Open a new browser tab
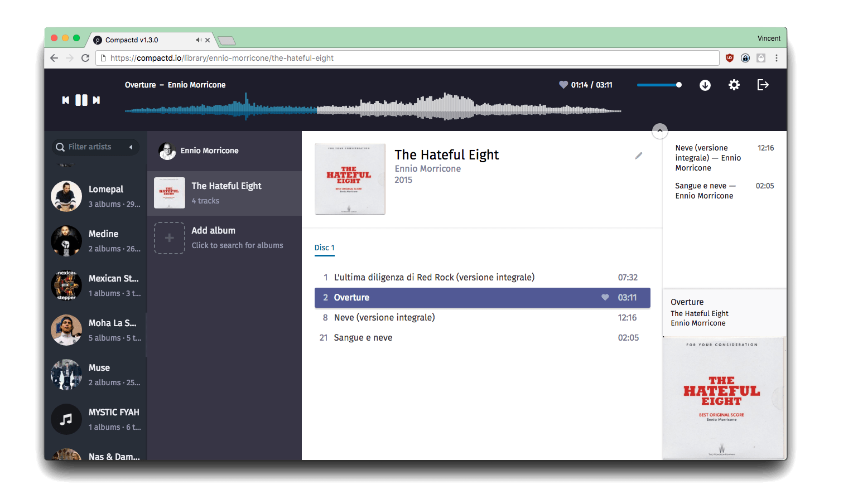The width and height of the screenshot is (853, 504). pyautogui.click(x=226, y=41)
